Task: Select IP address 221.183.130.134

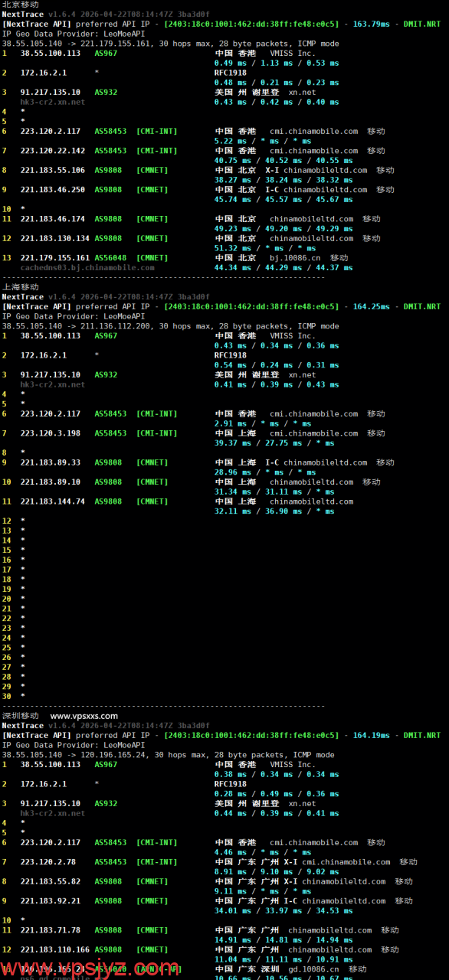Action: [x=55, y=239]
